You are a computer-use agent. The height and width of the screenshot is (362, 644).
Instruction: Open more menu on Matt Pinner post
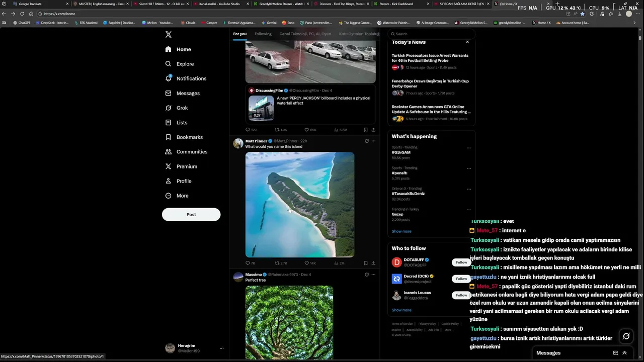373,141
